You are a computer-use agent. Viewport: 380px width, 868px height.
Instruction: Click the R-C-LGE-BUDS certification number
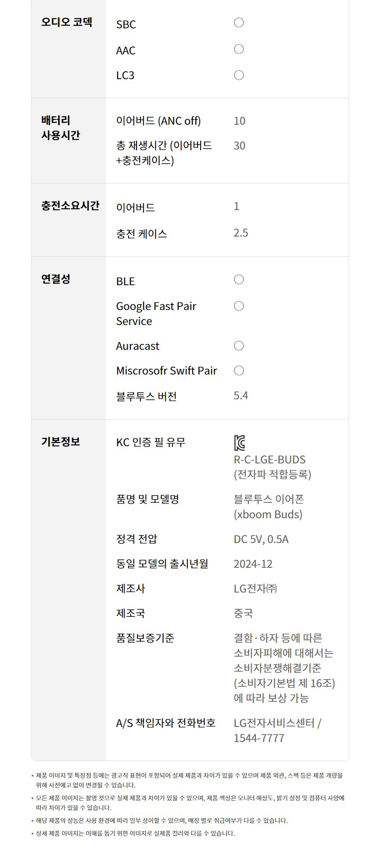[x=270, y=459]
